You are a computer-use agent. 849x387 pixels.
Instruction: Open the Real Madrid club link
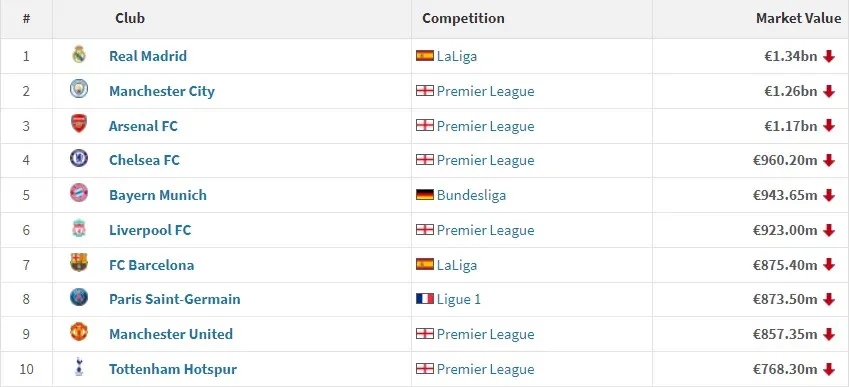pyautogui.click(x=148, y=56)
